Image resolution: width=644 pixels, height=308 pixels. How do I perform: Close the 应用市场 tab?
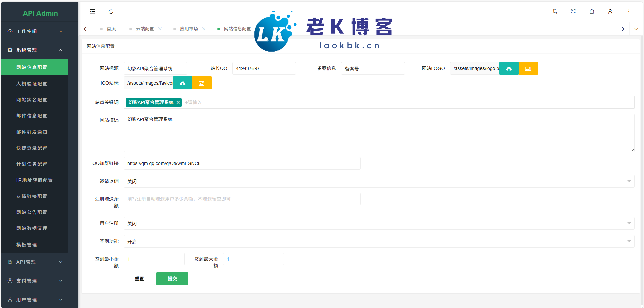coord(204,29)
